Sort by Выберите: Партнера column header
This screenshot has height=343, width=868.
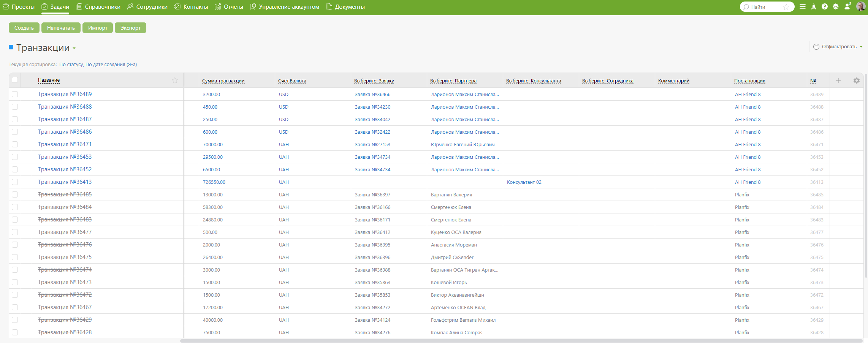(x=453, y=81)
